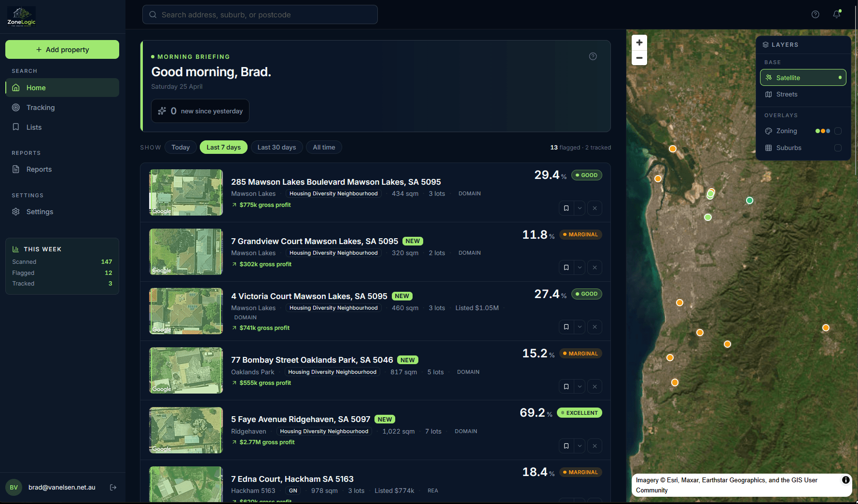Expand the save options on 4 Victoria Court
858x504 pixels.
[580, 327]
